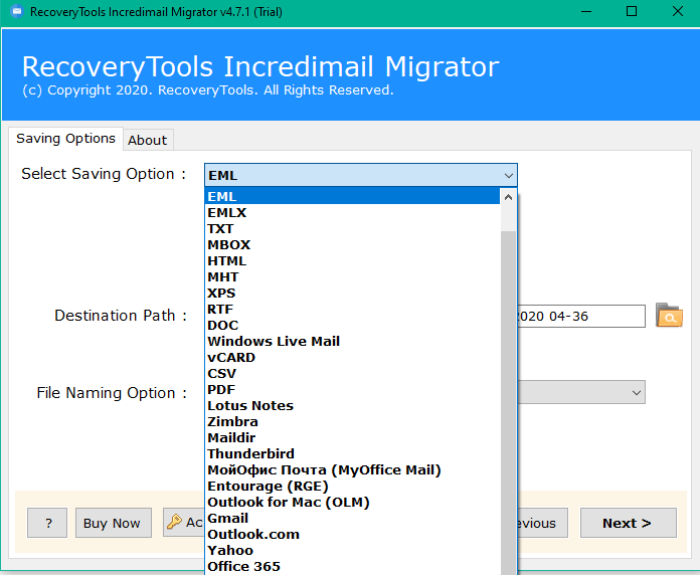Select MBOX from the saving options
This screenshot has height=575, width=700.
(x=352, y=245)
